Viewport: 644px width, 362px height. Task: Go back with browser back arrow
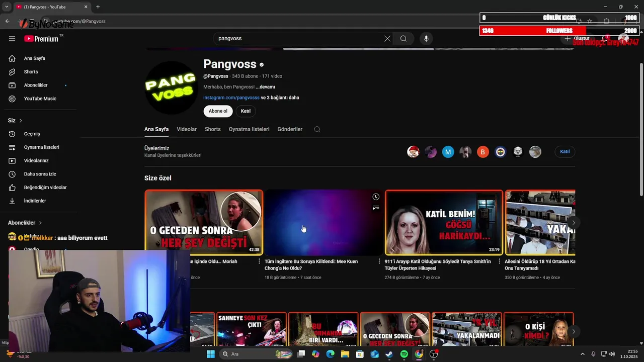[x=7, y=21]
